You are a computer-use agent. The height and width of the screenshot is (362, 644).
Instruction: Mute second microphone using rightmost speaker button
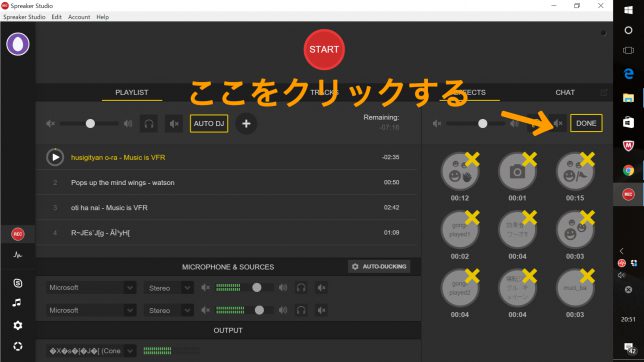point(322,310)
